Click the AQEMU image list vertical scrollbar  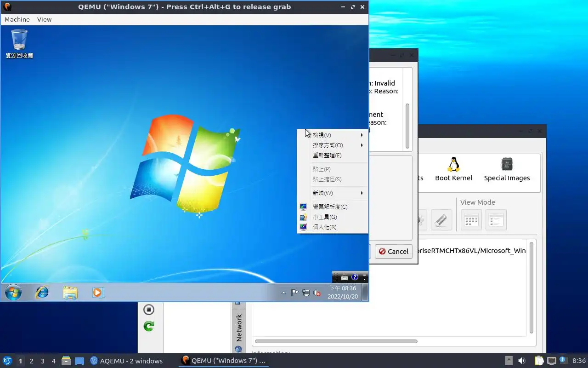(531, 287)
